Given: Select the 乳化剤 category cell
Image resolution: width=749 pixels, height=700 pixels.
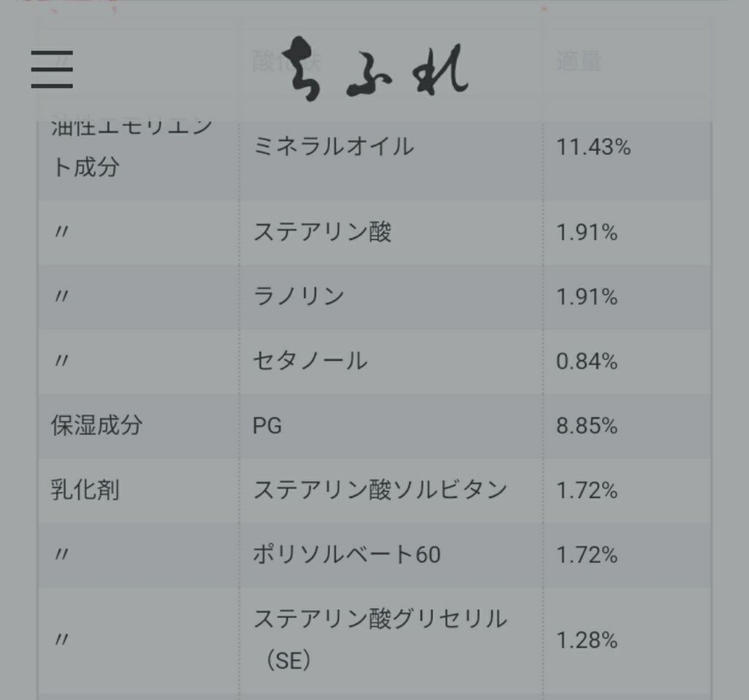Looking at the screenshot, I should pyautogui.click(x=85, y=490).
